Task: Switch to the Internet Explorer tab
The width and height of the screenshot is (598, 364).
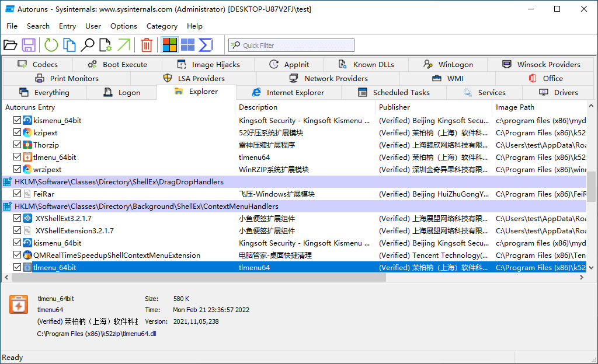Action: coord(288,93)
